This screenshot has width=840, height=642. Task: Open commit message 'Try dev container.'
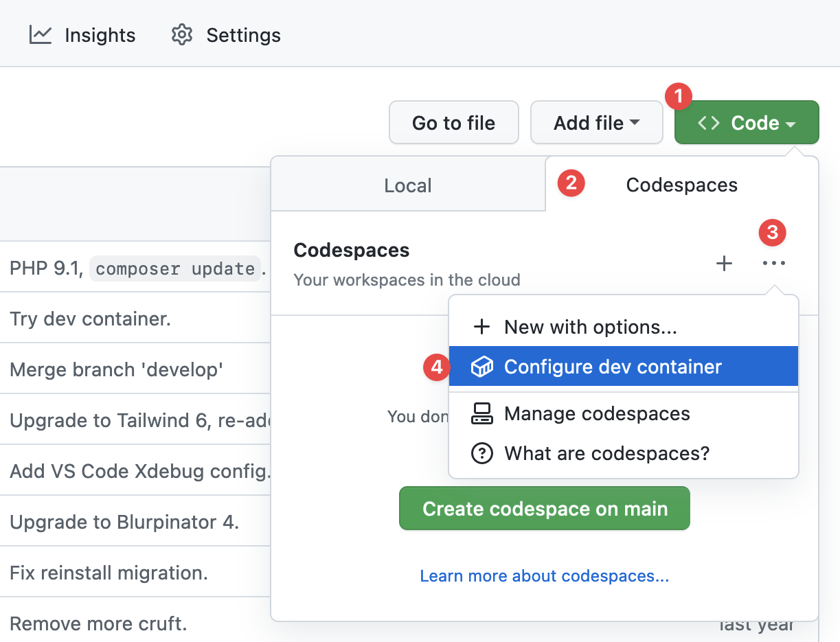click(91, 319)
